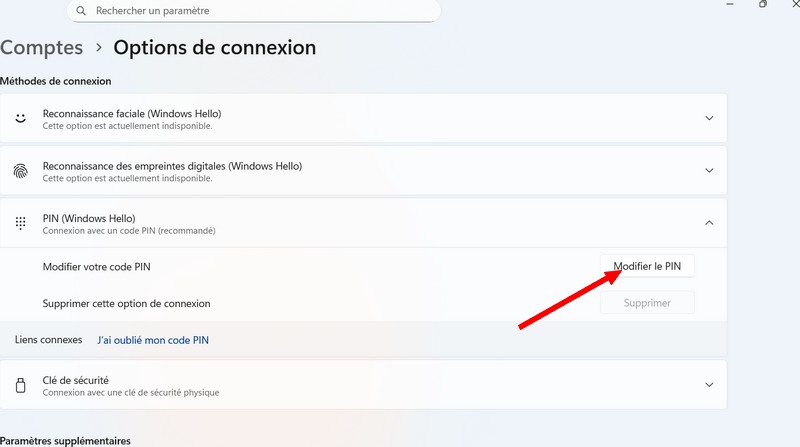Click the fingerprint icon
Screen dimensions: 800x447
(20, 171)
